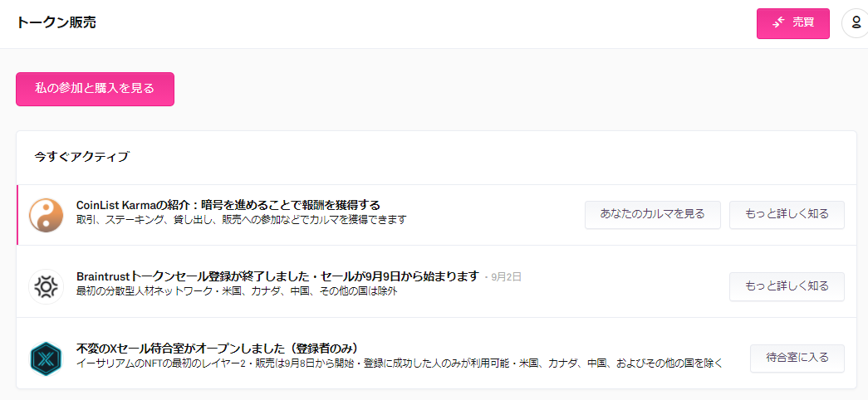Click もっと詳しく知る in the Karma row
868x400 pixels.
click(787, 215)
